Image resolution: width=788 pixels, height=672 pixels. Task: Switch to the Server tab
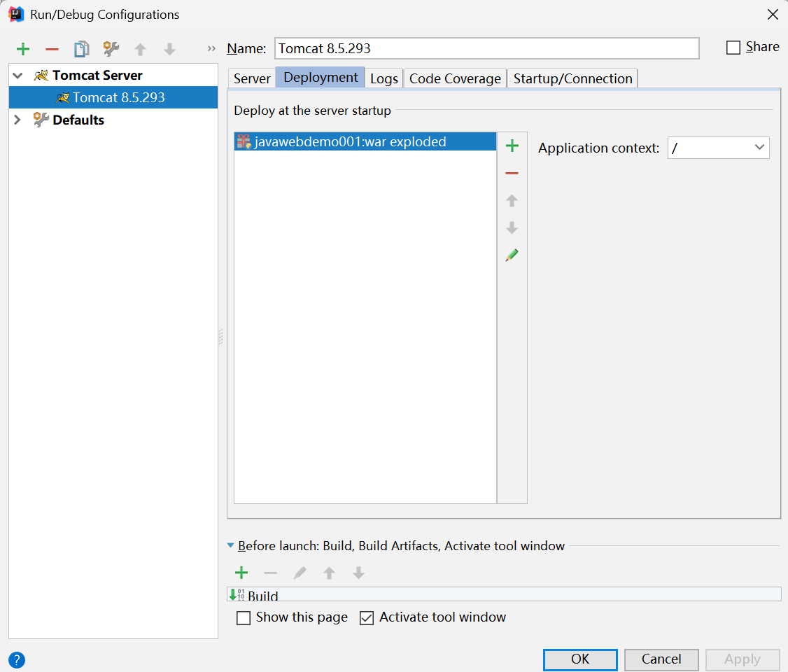coord(252,78)
